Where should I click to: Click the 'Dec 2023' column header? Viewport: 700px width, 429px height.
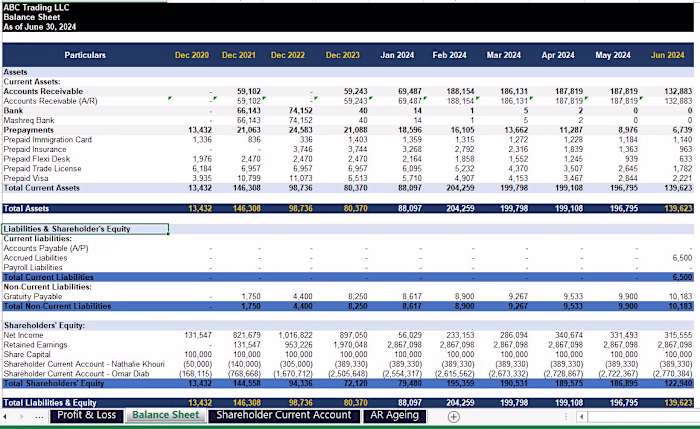pos(342,55)
